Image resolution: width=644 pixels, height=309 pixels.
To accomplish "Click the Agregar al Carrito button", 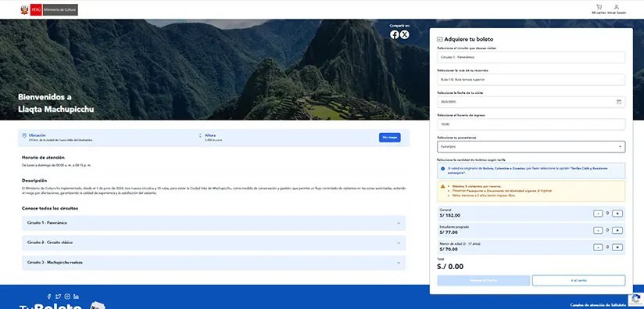I will pyautogui.click(x=484, y=280).
